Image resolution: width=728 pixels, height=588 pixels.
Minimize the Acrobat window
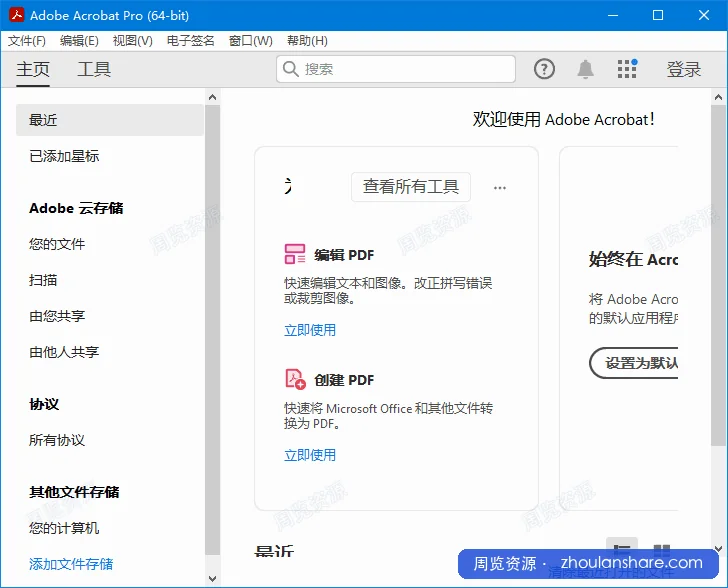pos(613,15)
